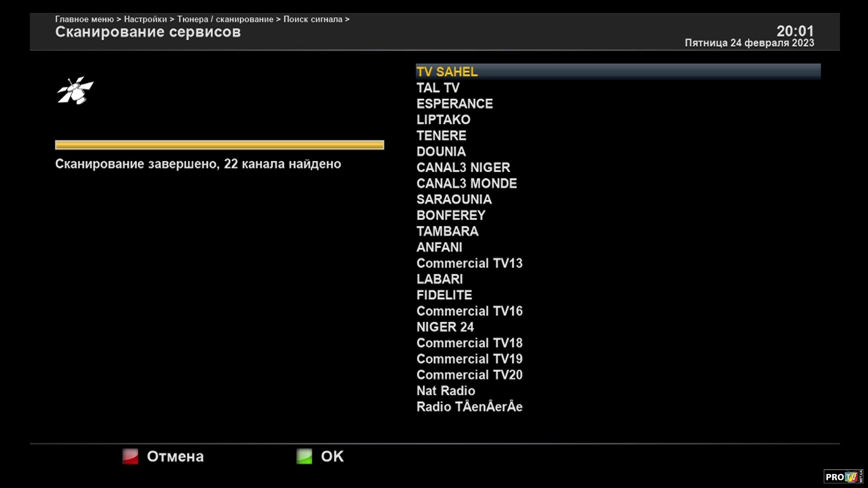Choose the ESPERANCE channel entry
Screen dimensions: 868x488
click(x=454, y=104)
